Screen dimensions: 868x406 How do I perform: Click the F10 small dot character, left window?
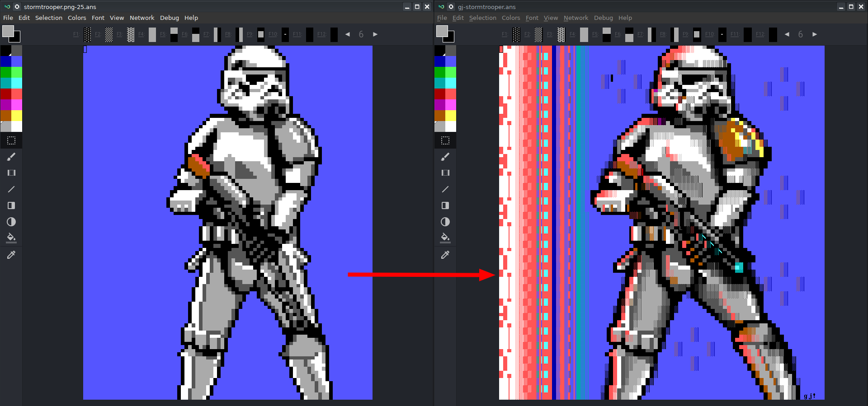(285, 34)
